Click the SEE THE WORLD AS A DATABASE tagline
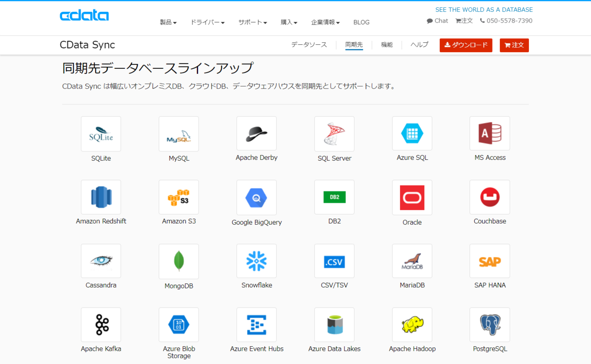The image size is (591, 364). click(x=484, y=10)
